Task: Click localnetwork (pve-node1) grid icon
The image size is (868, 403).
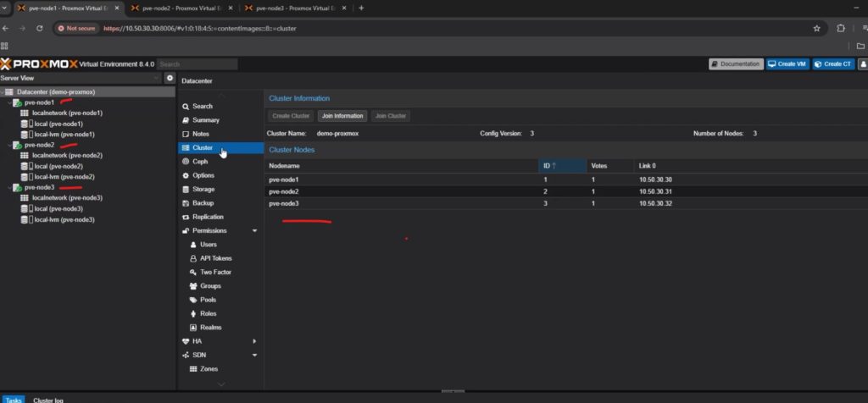Action: pyautogui.click(x=25, y=113)
